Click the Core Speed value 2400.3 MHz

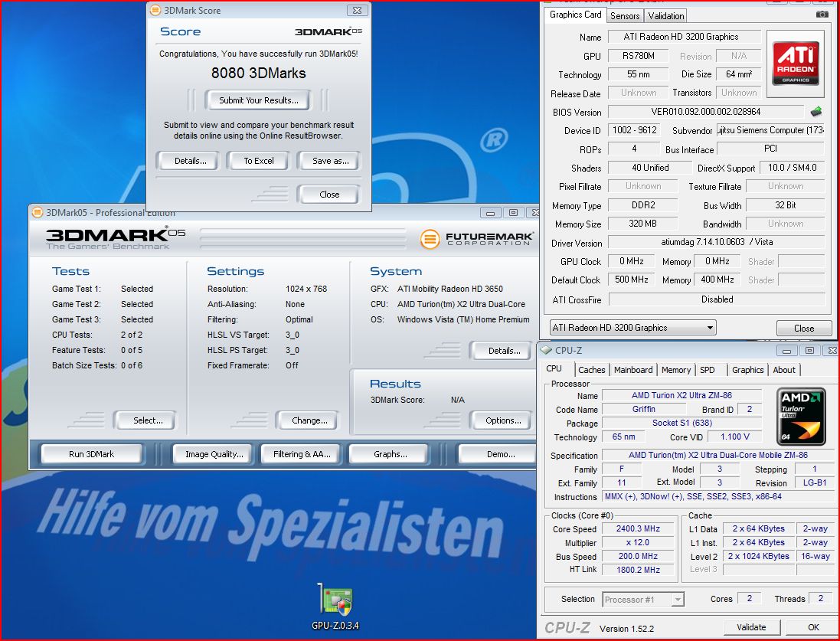coord(638,528)
